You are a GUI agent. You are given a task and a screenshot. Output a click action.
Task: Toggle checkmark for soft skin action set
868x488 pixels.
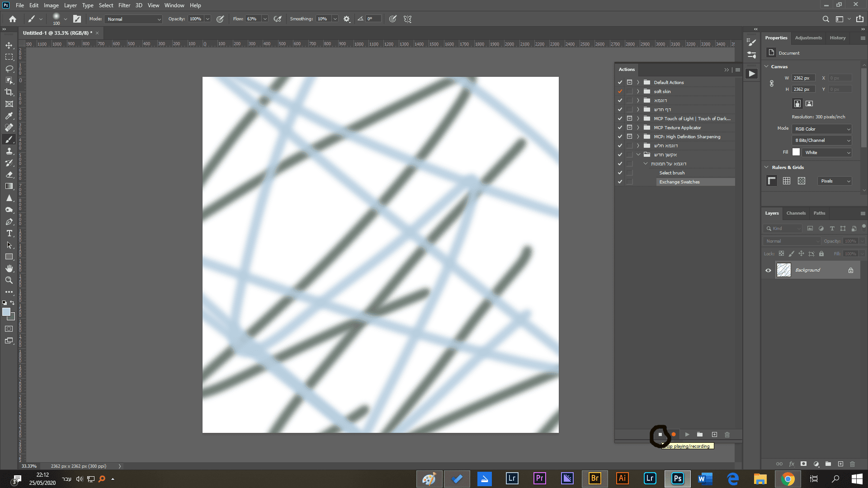point(620,91)
